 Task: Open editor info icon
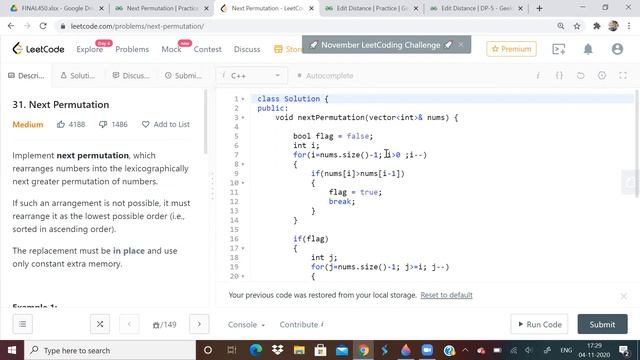(538, 76)
